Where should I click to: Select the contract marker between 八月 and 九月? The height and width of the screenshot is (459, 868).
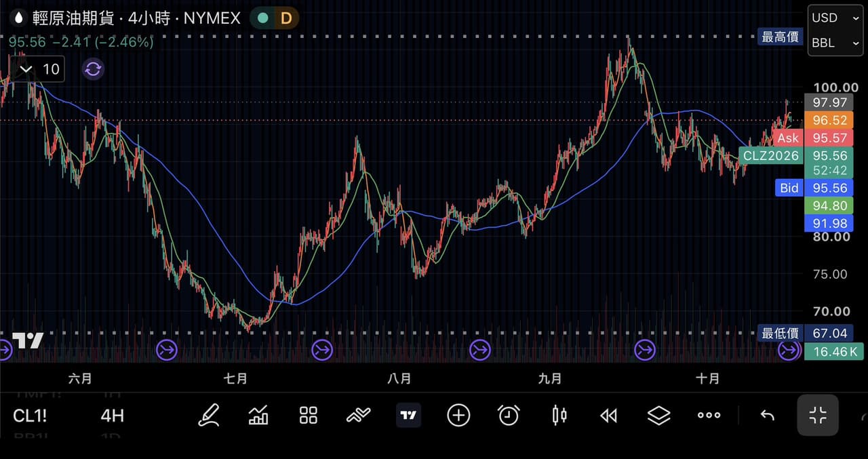point(480,350)
